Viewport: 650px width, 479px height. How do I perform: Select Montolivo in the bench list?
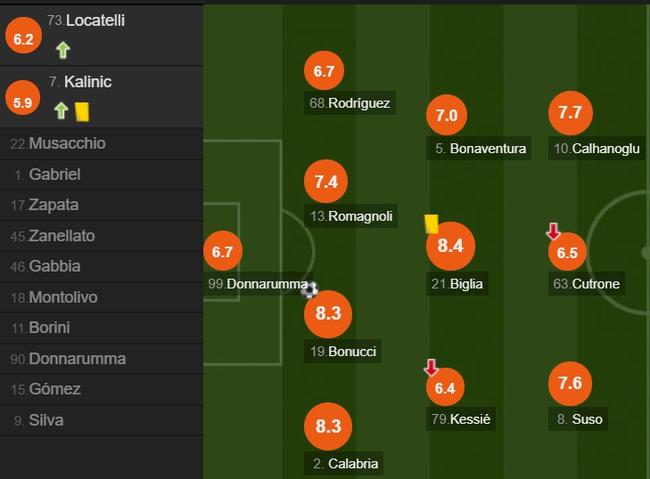[x=101, y=297]
